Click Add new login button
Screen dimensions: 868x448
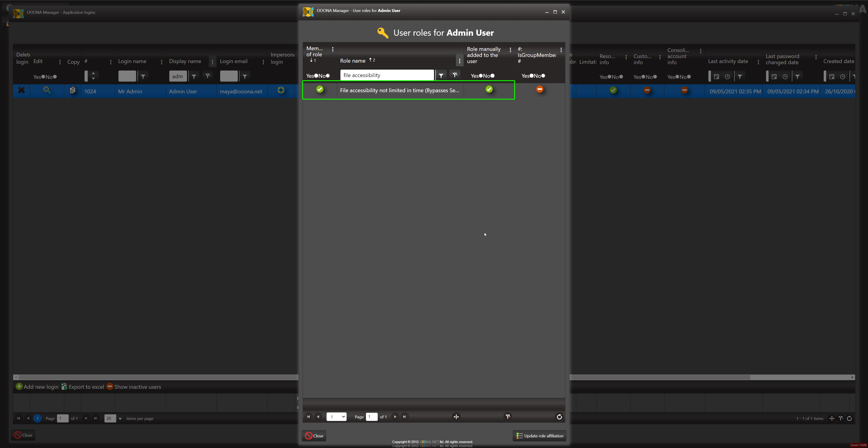[37, 387]
